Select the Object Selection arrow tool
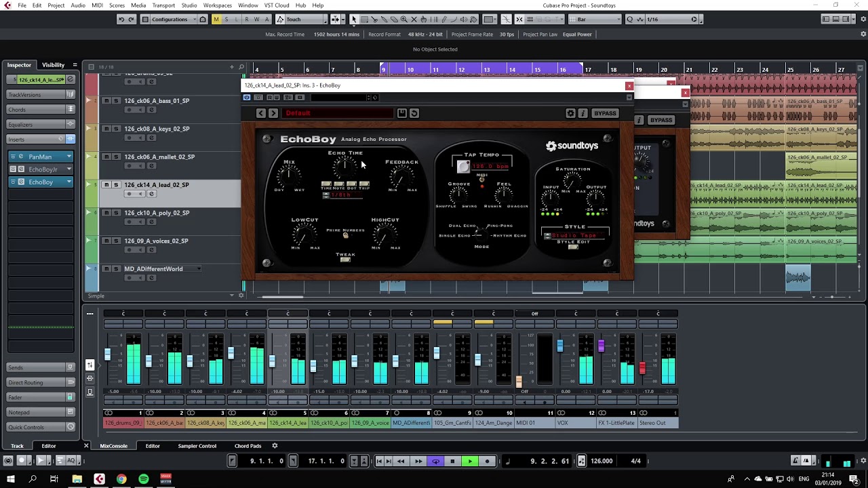868x488 pixels. point(354,20)
